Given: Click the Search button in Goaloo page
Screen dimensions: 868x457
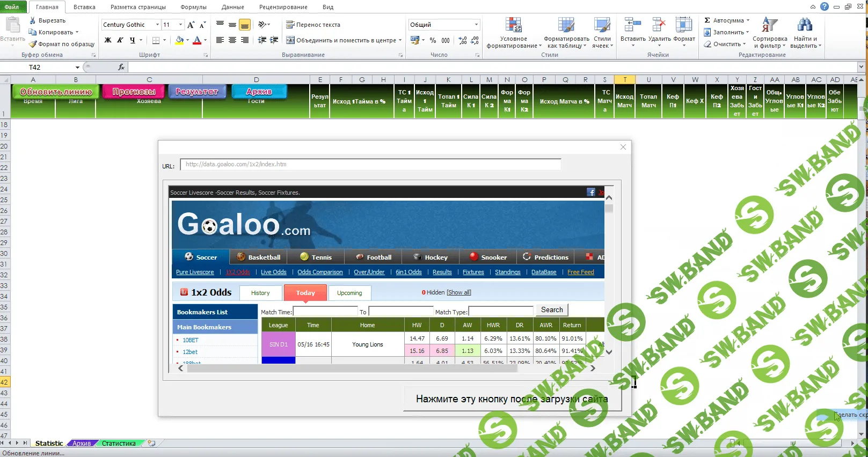Looking at the screenshot, I should click(551, 310).
